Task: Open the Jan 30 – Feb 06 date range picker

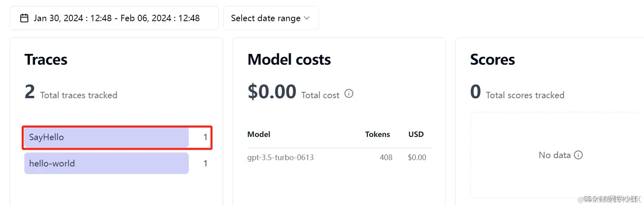Action: 116,18
